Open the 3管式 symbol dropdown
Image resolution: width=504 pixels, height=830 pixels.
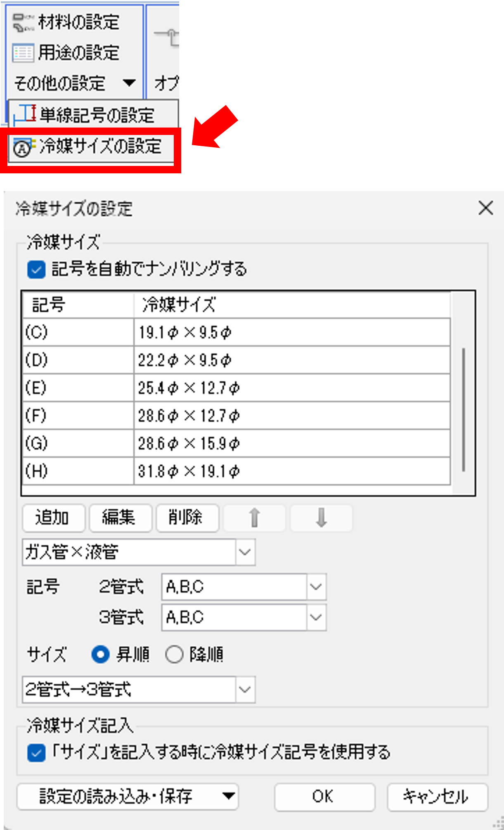pos(316,617)
